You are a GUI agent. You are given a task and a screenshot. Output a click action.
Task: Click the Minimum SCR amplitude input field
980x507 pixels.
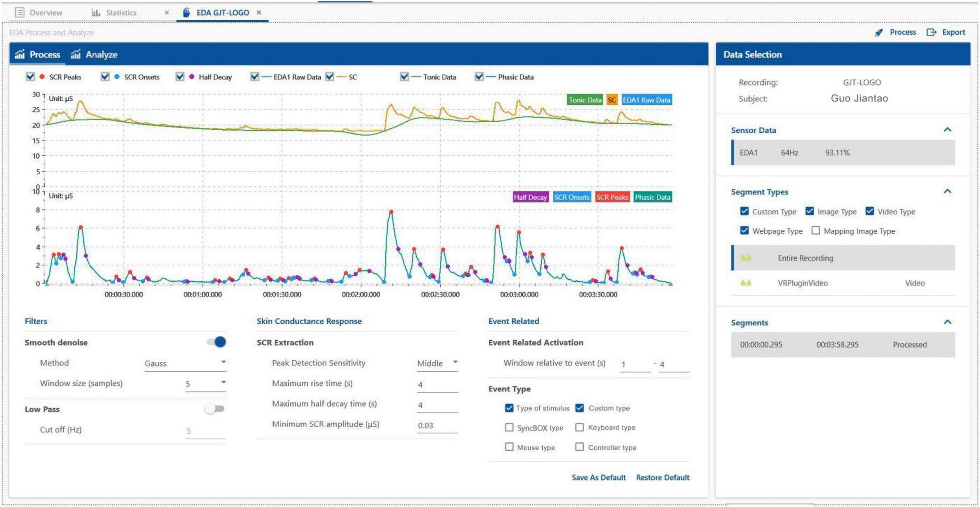click(x=438, y=425)
